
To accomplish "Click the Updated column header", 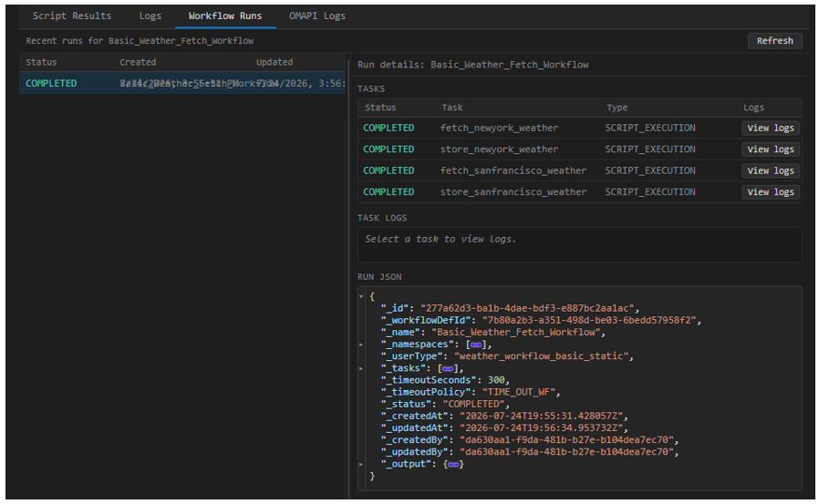I will pyautogui.click(x=275, y=62).
